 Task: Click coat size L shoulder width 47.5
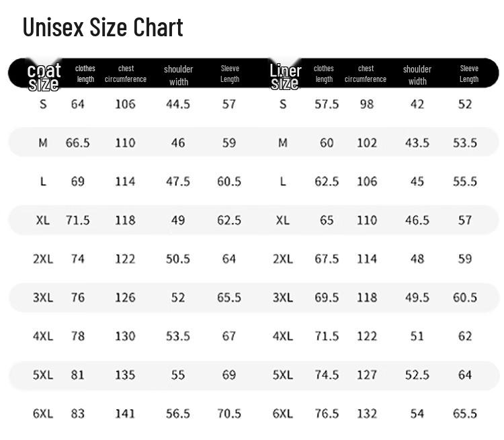178,181
